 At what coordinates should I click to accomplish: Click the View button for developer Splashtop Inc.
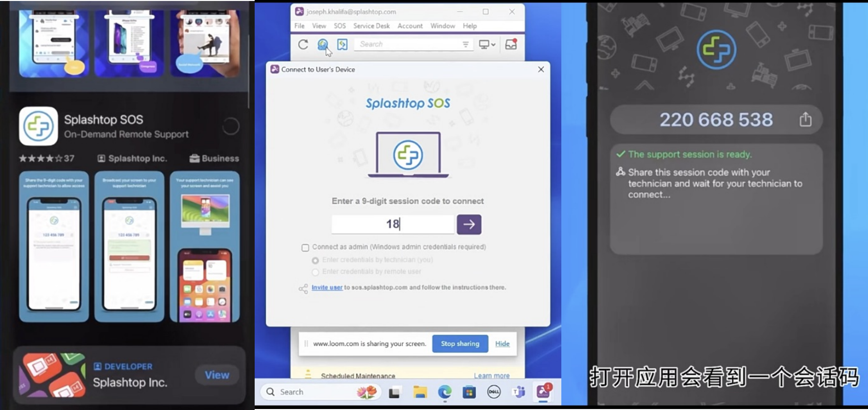coord(217,375)
